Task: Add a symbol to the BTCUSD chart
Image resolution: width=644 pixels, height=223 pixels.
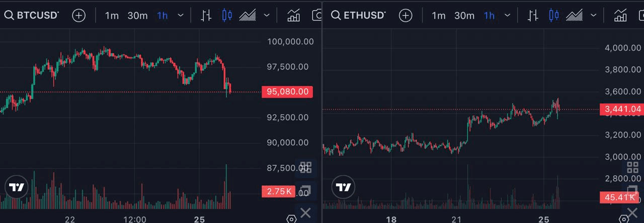Action: pyautogui.click(x=78, y=15)
